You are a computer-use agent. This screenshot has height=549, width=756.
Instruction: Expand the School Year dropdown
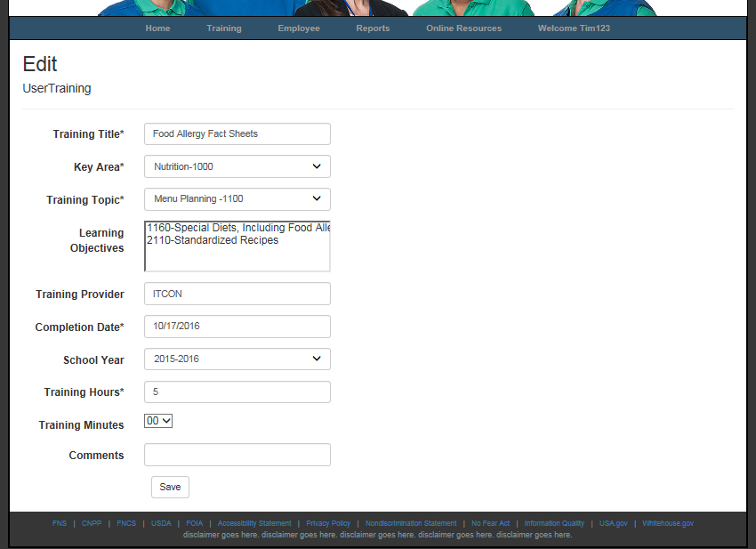237,359
